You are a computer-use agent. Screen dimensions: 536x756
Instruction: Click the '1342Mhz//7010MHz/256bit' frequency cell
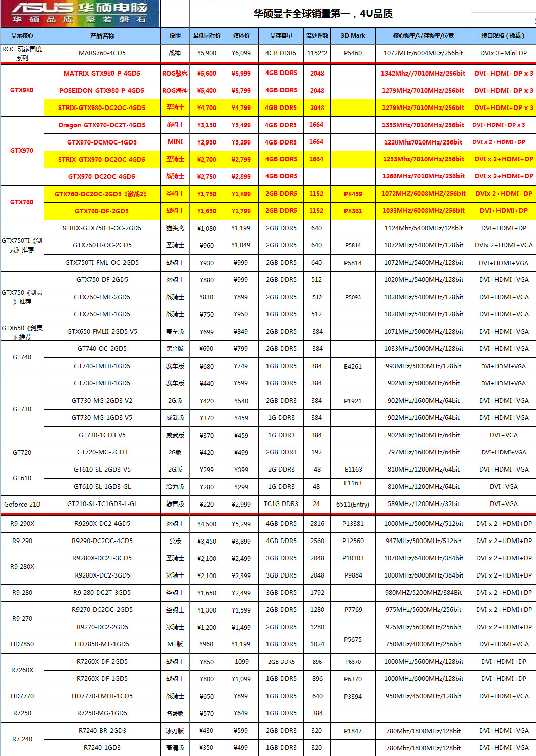(423, 74)
